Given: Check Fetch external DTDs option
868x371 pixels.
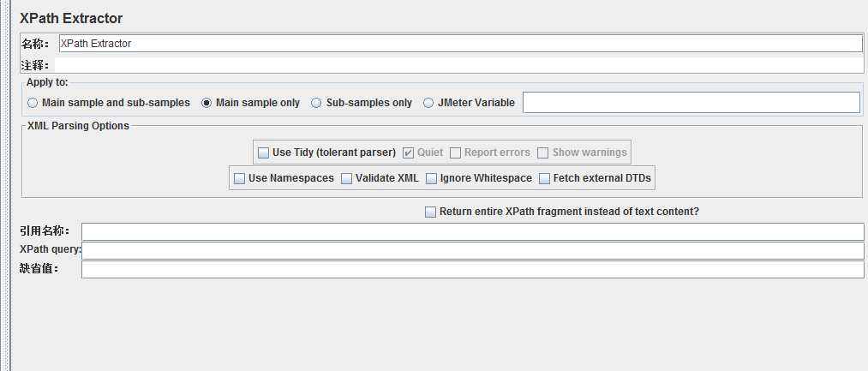Looking at the screenshot, I should pyautogui.click(x=545, y=178).
